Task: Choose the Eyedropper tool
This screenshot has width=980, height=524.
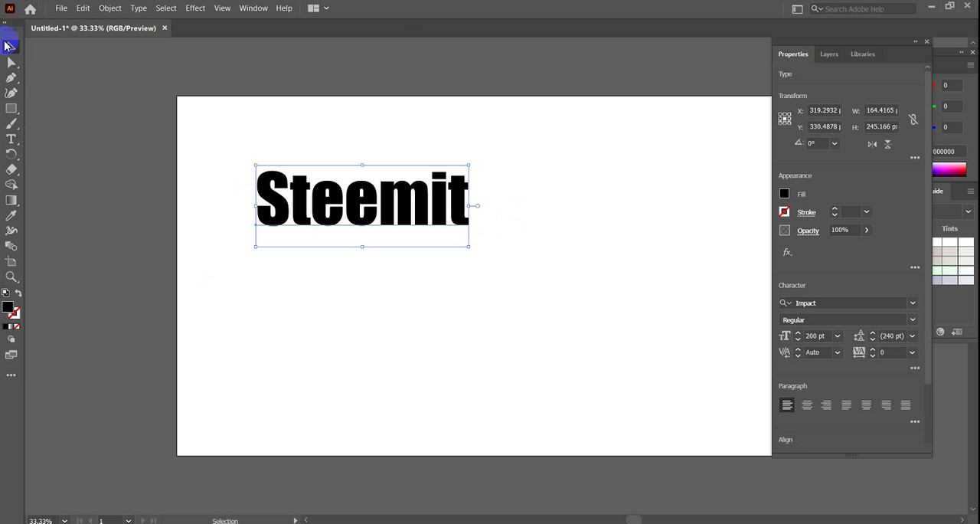Action: tap(11, 215)
